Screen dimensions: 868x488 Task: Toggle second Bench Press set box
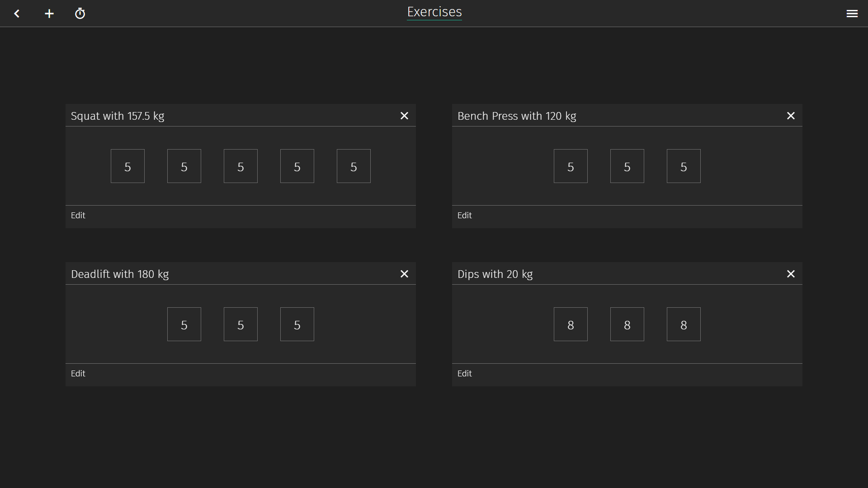pyautogui.click(x=627, y=166)
